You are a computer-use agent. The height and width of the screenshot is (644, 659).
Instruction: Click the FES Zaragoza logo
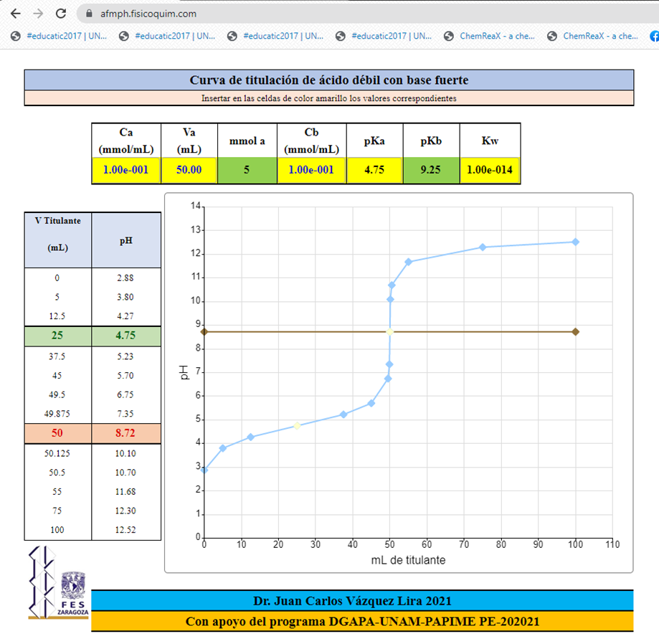(x=59, y=583)
